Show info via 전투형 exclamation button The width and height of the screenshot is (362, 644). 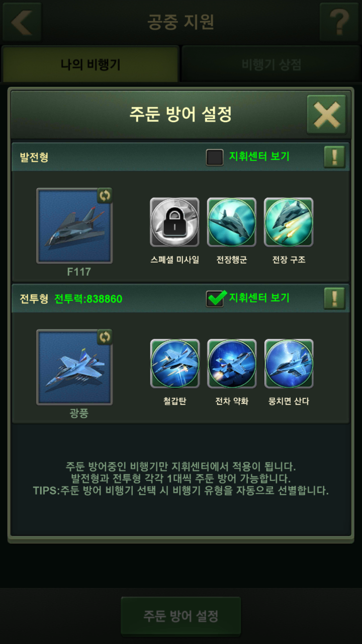click(334, 298)
